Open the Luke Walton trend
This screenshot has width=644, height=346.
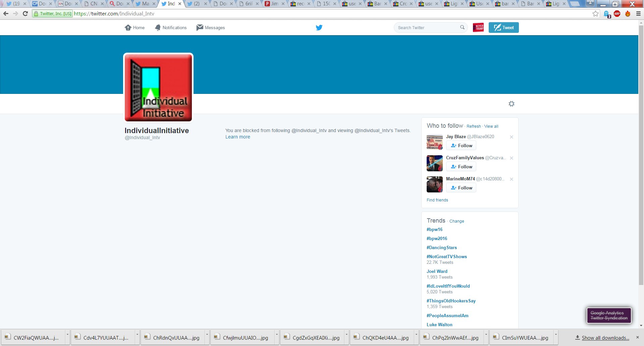pos(439,325)
